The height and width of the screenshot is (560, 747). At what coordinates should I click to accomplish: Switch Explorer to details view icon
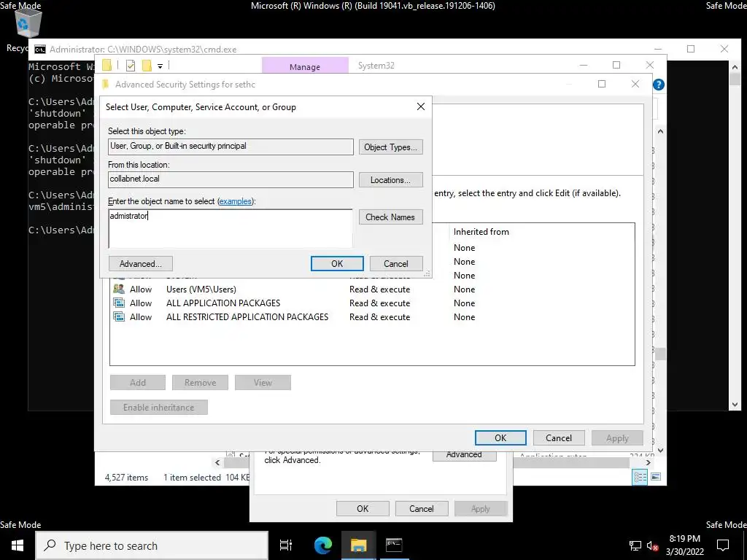640,477
